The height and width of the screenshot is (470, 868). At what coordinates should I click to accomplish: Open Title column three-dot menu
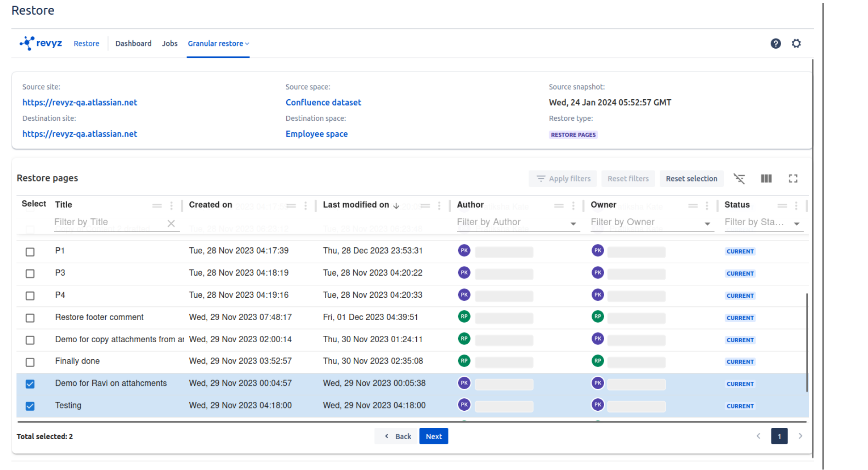pyautogui.click(x=171, y=205)
